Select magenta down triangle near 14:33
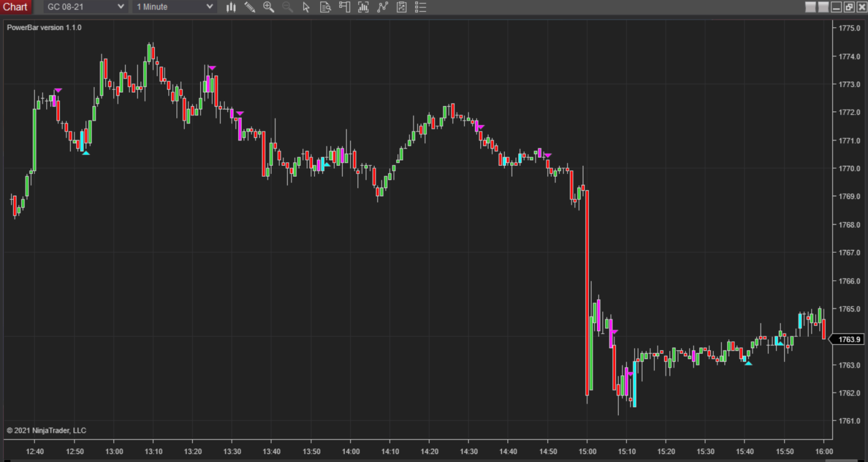This screenshot has height=462, width=868. pos(480,127)
